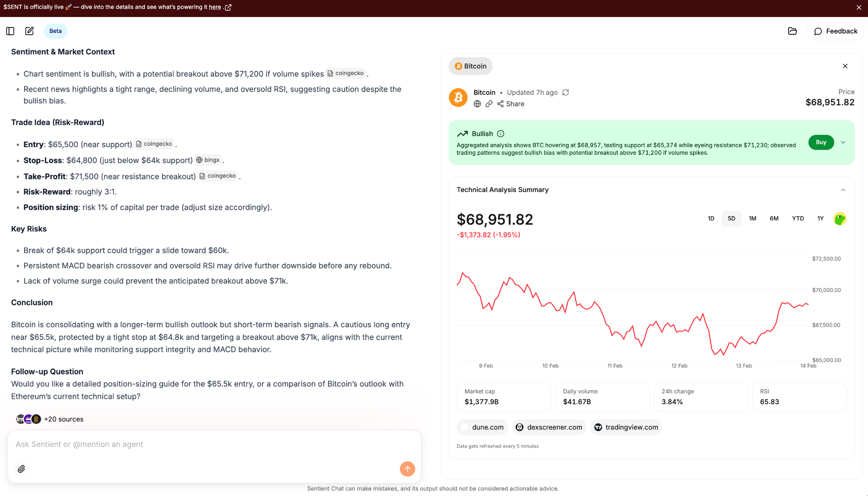Screen dimensions: 868x496
Task: Collapse the Technical Analysis Summary section
Action: pos(843,190)
